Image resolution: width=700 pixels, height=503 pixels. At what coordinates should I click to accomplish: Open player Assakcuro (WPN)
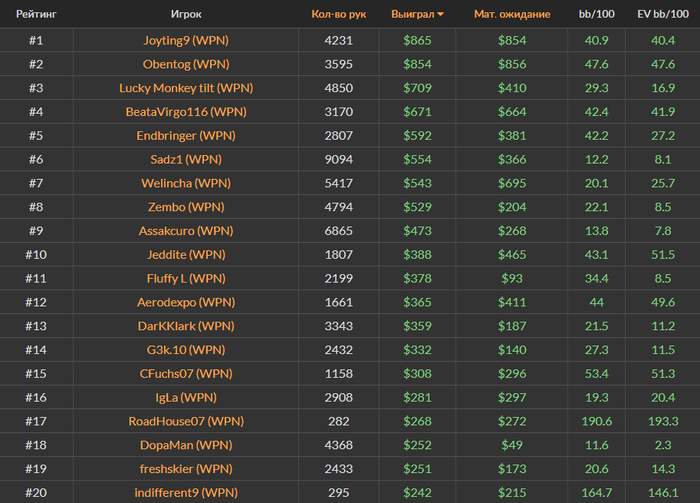tap(186, 231)
